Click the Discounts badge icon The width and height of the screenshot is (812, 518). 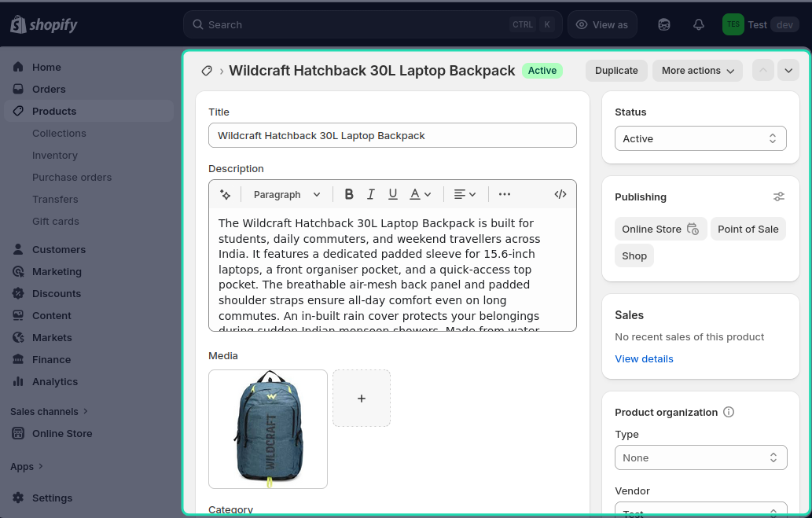point(18,293)
